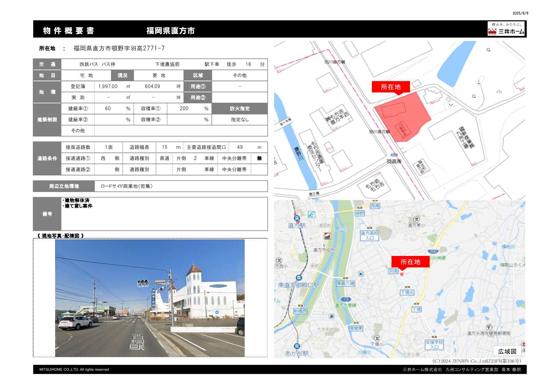Click the 直方駅 train station icon
Viewport: 554px width, 392px height.
click(x=297, y=218)
